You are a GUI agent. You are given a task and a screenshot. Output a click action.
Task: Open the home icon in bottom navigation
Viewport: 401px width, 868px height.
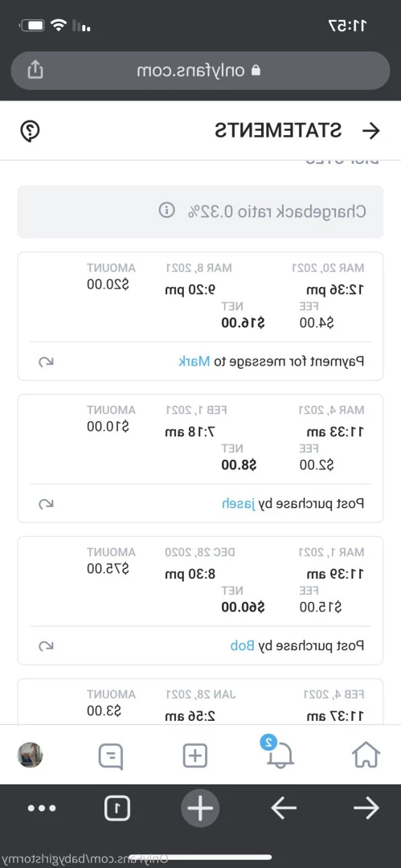pyautogui.click(x=366, y=755)
